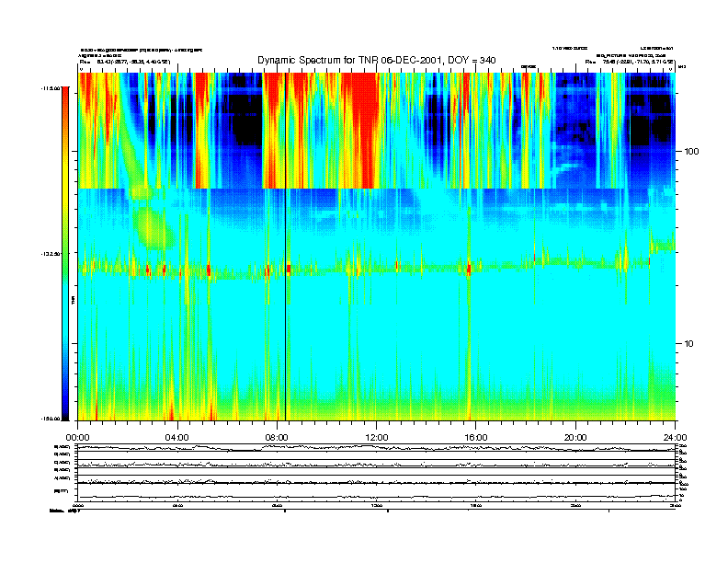
Task: Click the 00:00 time axis label
Action: click(x=77, y=438)
